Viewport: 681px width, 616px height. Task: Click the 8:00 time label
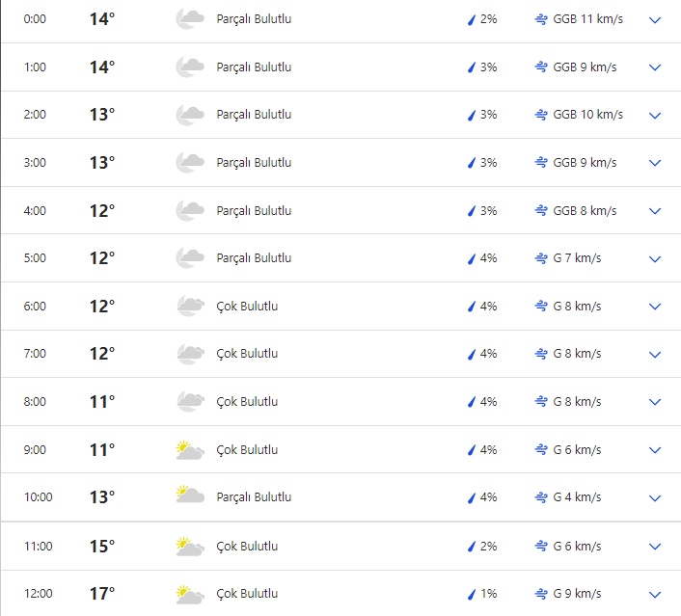[35, 402]
